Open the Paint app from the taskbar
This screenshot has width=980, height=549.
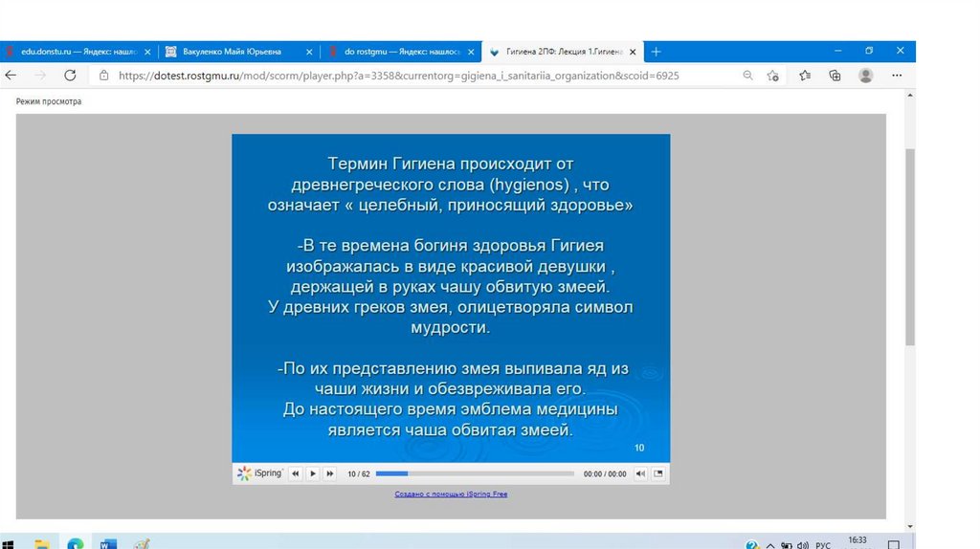[142, 544]
